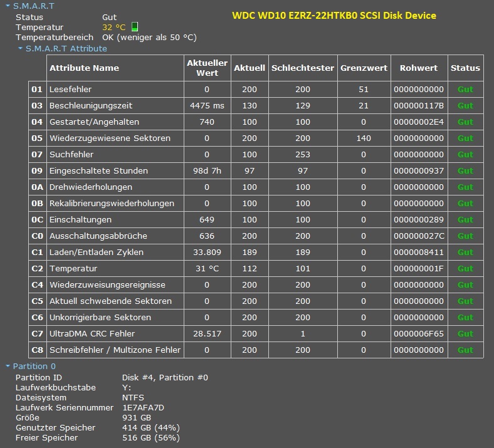Collapse the S.M.A.R.T section arrow
Viewport: 494px width, 448px height.
(x=8, y=6)
